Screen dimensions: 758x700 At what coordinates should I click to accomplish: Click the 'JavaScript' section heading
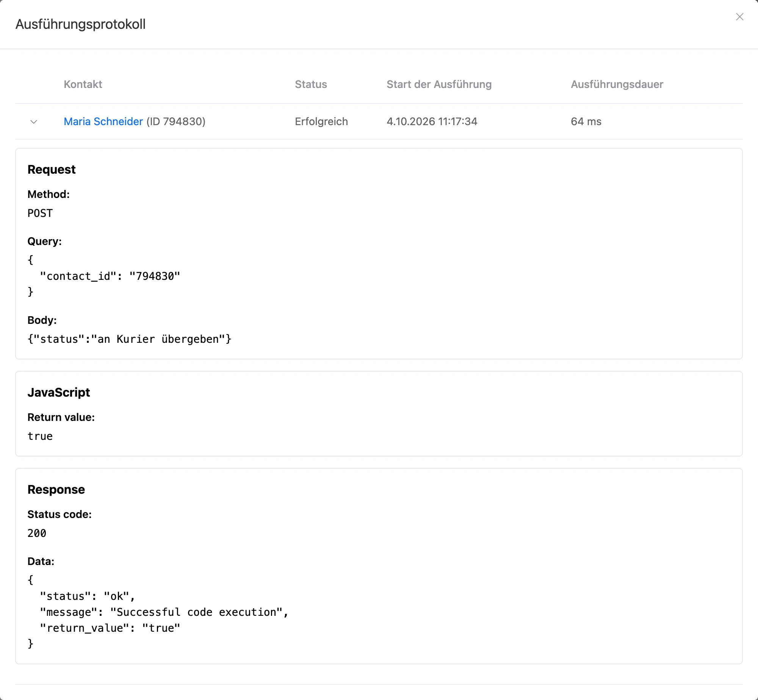click(59, 392)
